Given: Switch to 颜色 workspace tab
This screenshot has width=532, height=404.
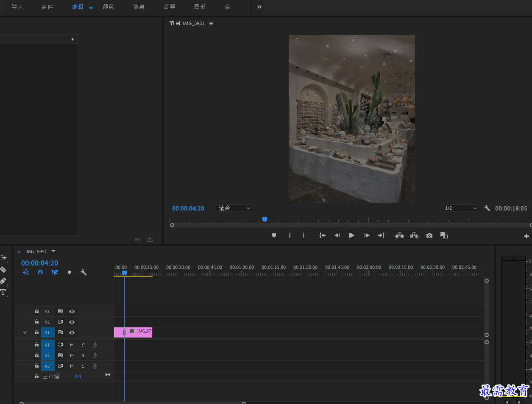Looking at the screenshot, I should click(x=109, y=7).
